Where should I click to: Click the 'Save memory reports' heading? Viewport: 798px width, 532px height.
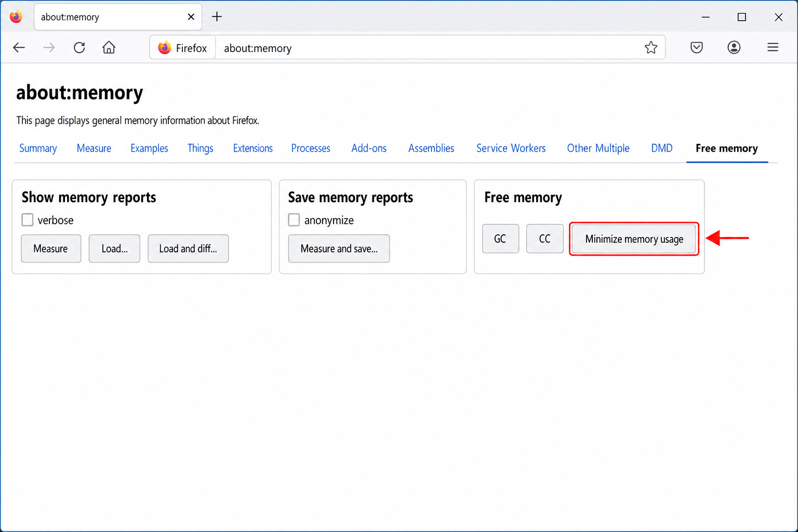tap(351, 197)
